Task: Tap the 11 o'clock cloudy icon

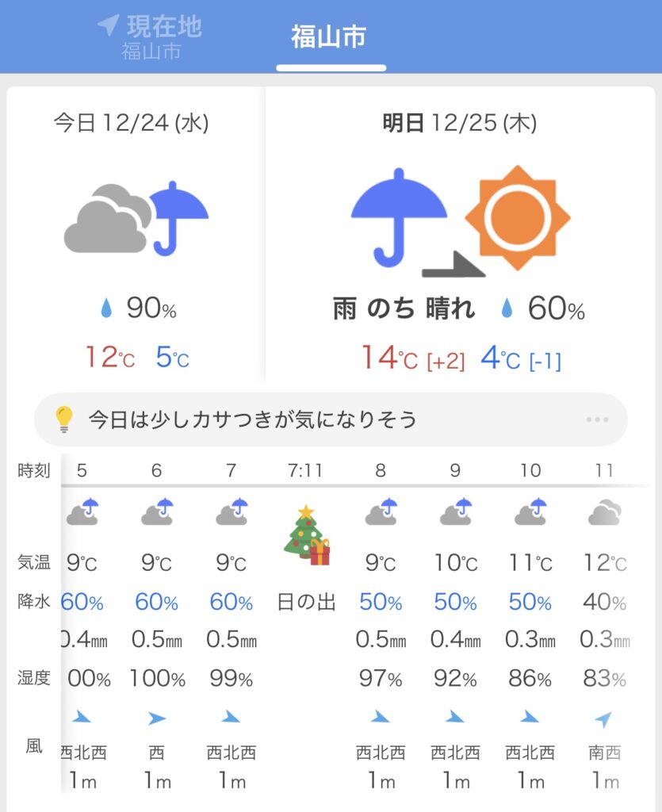Action: click(x=604, y=514)
